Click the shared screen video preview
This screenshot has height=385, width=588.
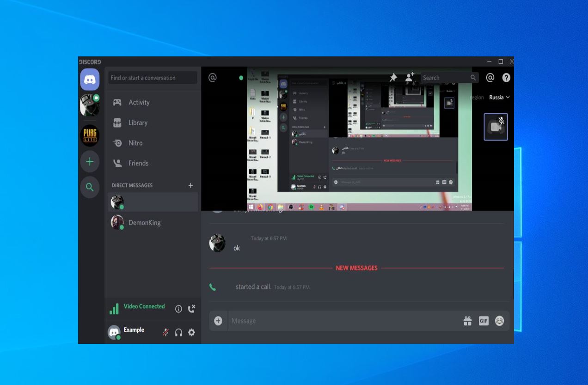360,139
